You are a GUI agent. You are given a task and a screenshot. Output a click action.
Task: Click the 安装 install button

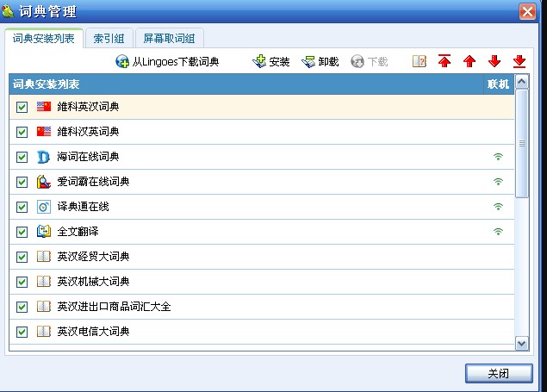point(271,62)
